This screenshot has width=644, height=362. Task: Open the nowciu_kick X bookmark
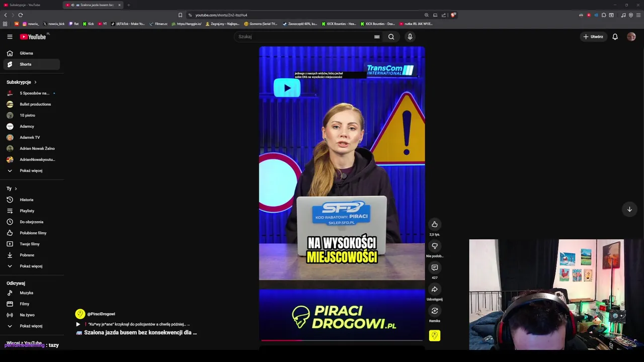tap(54, 24)
